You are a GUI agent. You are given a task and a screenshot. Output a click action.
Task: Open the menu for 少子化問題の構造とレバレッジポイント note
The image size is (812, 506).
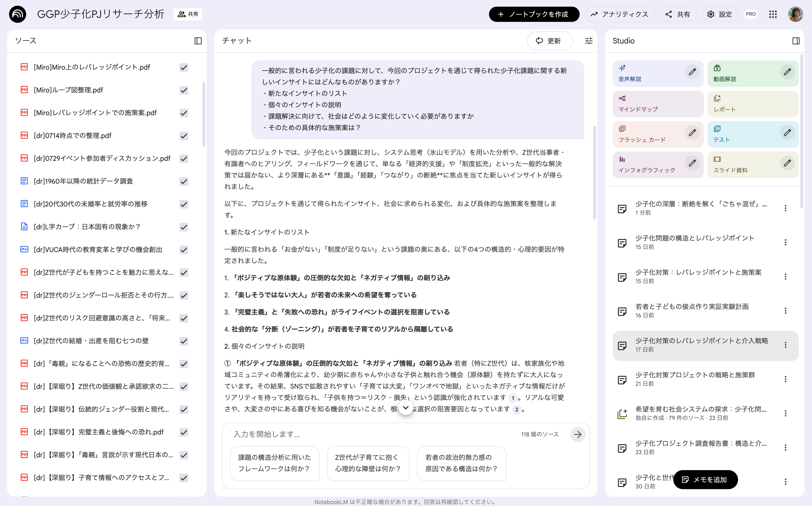[x=786, y=242]
